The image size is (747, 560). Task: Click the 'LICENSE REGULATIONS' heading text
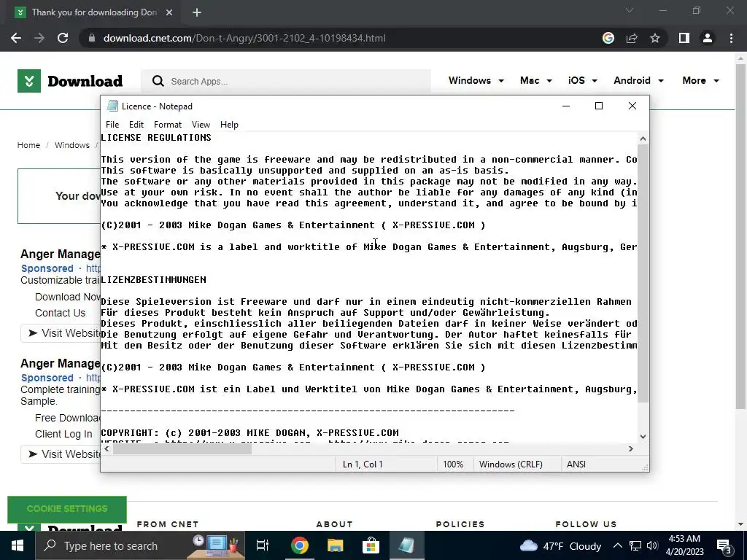tap(156, 138)
